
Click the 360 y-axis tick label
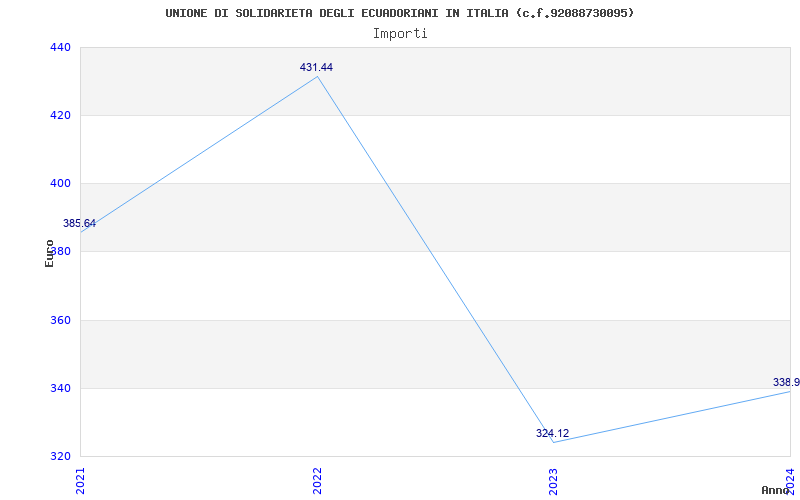point(60,320)
